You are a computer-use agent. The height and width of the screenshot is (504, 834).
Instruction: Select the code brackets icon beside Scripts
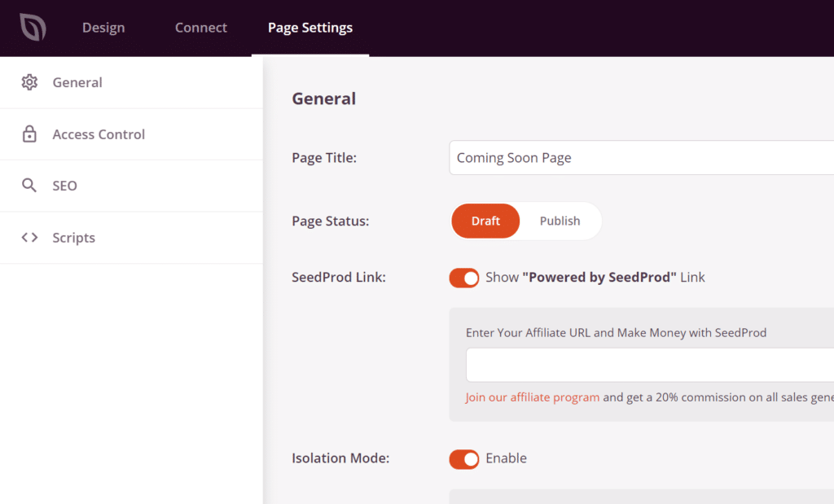(x=29, y=237)
